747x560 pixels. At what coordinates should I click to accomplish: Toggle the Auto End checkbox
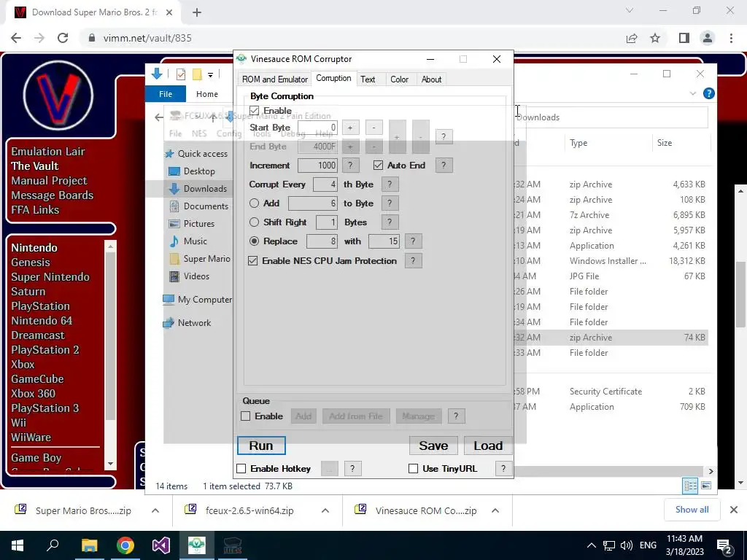coord(379,166)
